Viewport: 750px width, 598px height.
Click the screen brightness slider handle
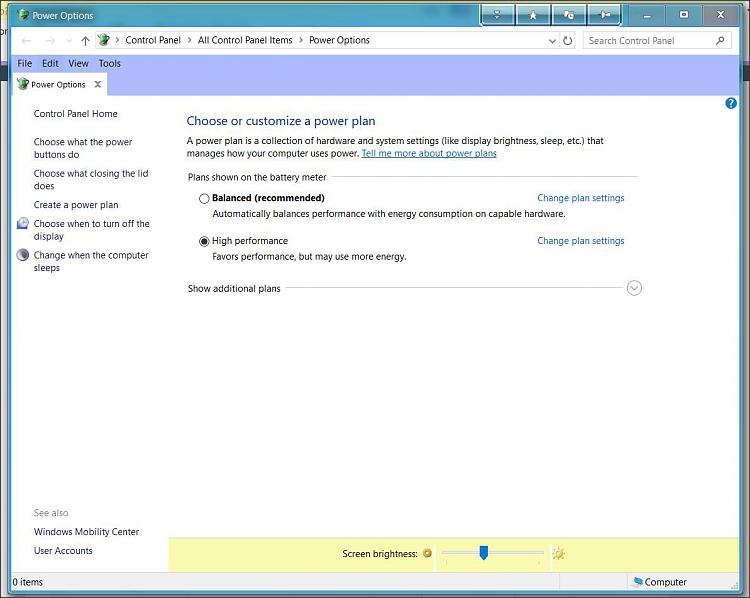tap(484, 553)
